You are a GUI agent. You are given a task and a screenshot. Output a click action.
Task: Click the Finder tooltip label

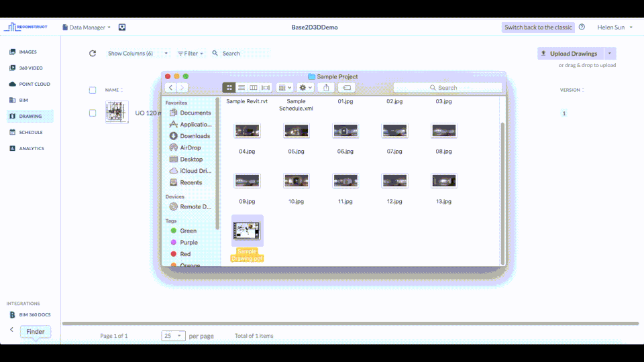point(36,332)
